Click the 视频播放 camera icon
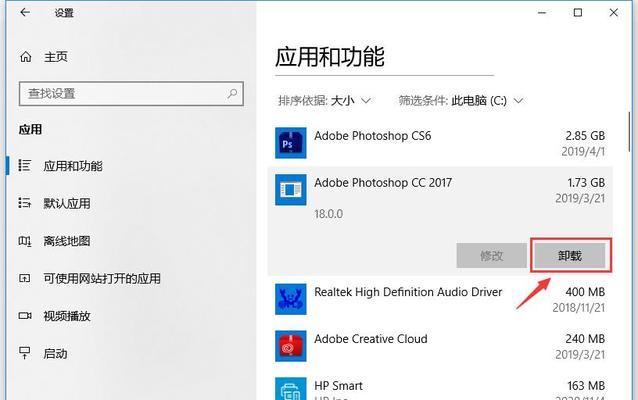The image size is (638, 400). coord(25,316)
